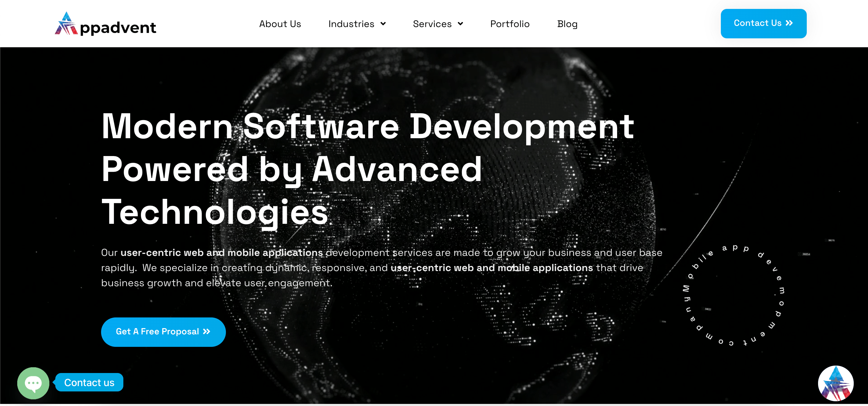Screen dimensions: 868x406
Task: Click Get A Free Proposal button
Action: point(157,332)
